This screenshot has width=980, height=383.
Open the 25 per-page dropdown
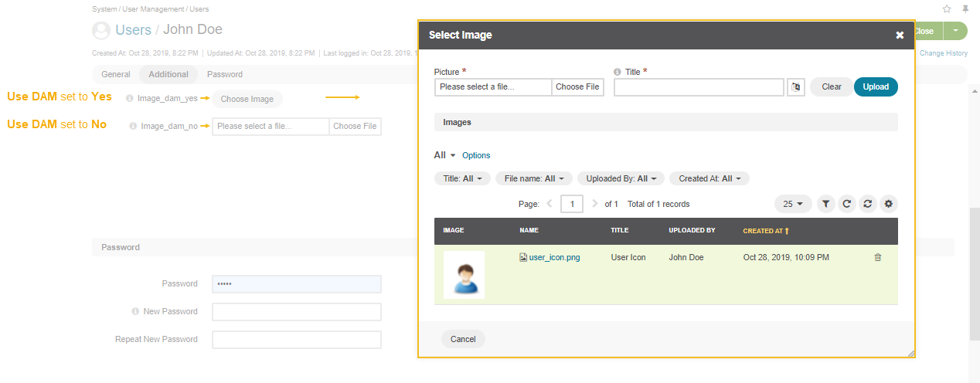(792, 204)
